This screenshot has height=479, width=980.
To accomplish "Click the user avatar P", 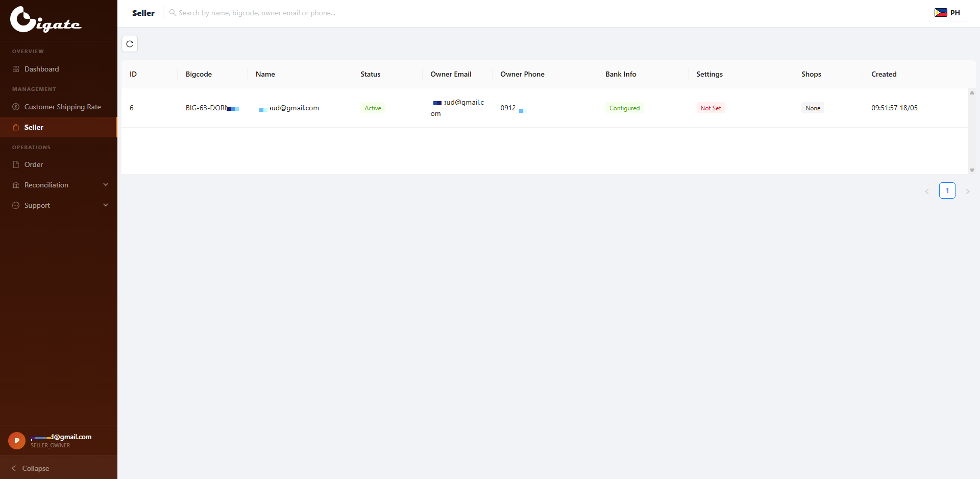I will [17, 441].
